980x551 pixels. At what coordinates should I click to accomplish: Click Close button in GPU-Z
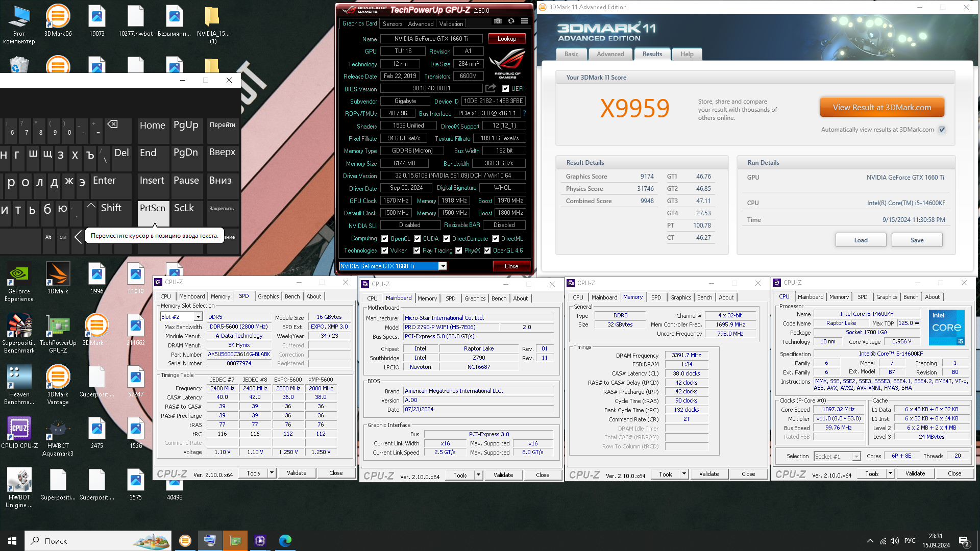pyautogui.click(x=511, y=266)
